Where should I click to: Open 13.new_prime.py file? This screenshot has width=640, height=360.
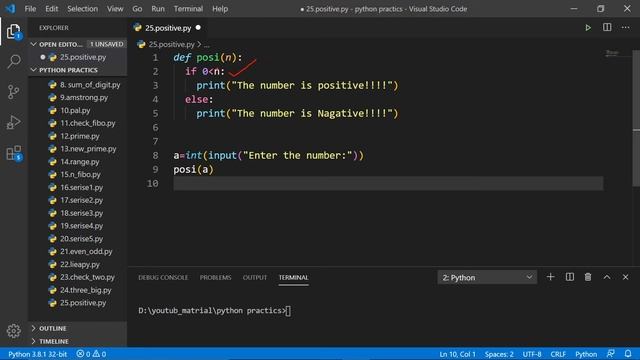click(88, 149)
